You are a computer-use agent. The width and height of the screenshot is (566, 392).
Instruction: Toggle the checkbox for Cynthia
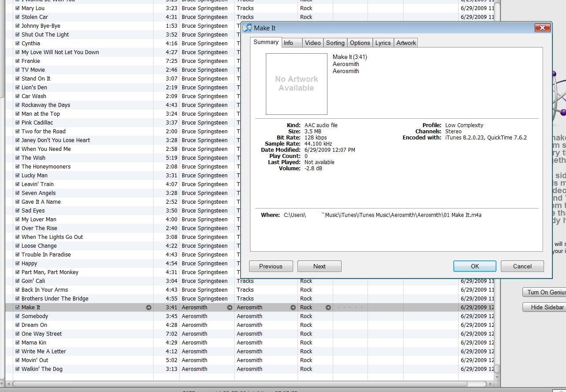[17, 44]
